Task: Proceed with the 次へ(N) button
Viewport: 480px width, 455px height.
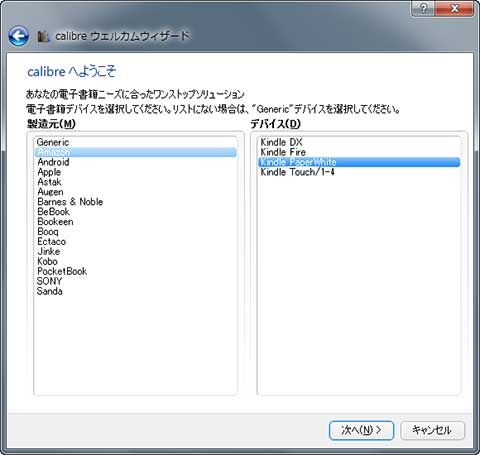Action: [361, 430]
